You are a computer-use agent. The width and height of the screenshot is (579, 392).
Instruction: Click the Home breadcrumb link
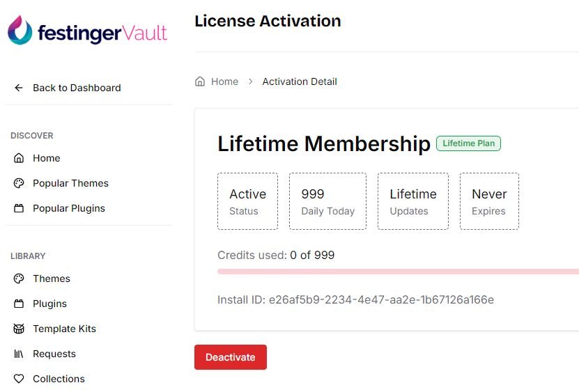point(224,81)
